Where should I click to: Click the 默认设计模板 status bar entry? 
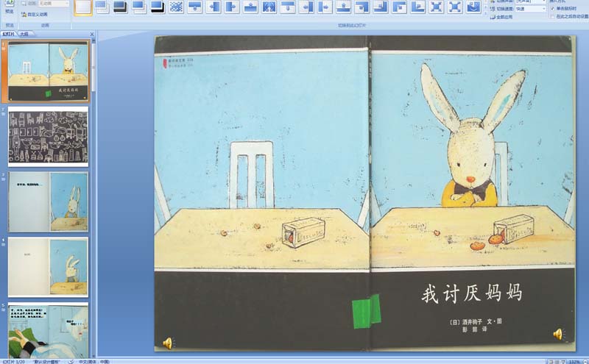click(47, 362)
